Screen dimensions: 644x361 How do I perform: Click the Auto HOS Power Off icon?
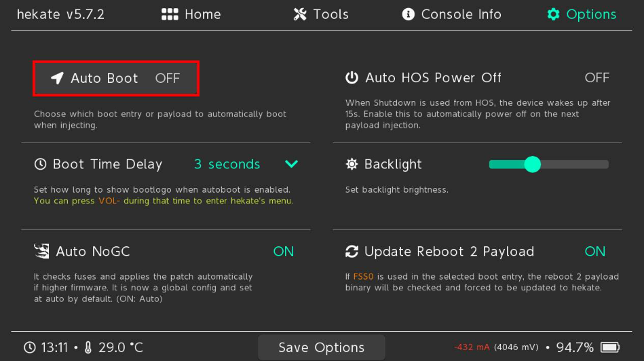[x=352, y=78]
